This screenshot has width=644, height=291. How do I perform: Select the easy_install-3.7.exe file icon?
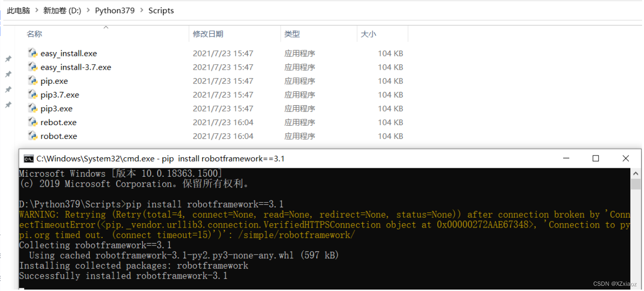[33, 67]
